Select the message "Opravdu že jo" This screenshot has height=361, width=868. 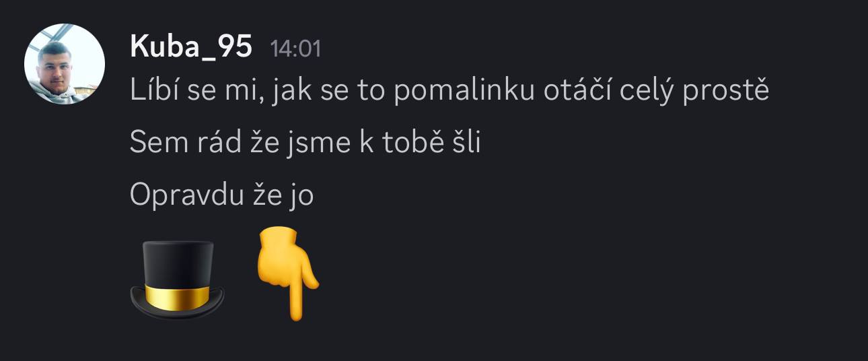222,195
